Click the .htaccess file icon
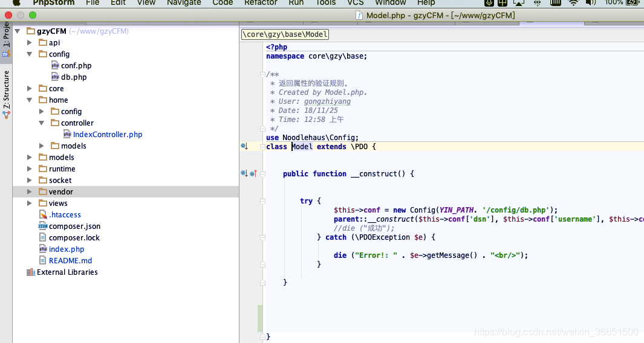Image resolution: width=644 pixels, height=343 pixels. pos(43,214)
